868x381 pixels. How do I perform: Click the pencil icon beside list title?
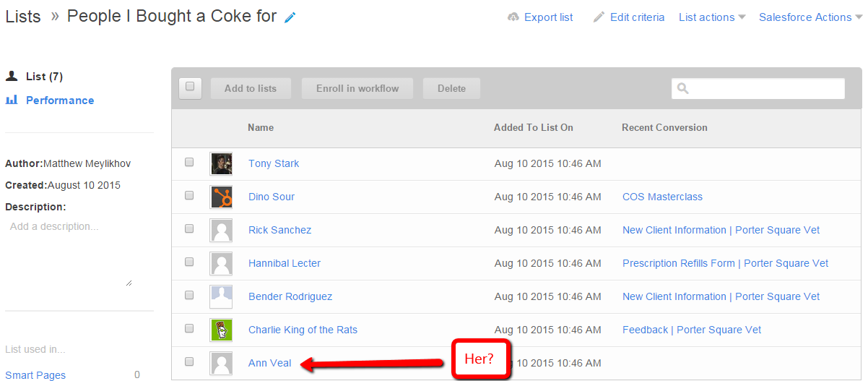click(290, 17)
